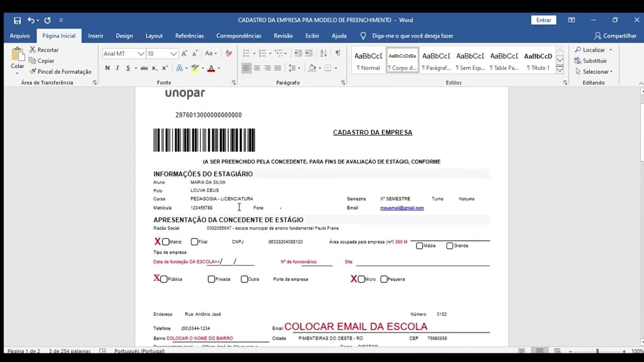The height and width of the screenshot is (362, 644).
Task: Check the Filial checkbox
Action: click(x=194, y=242)
